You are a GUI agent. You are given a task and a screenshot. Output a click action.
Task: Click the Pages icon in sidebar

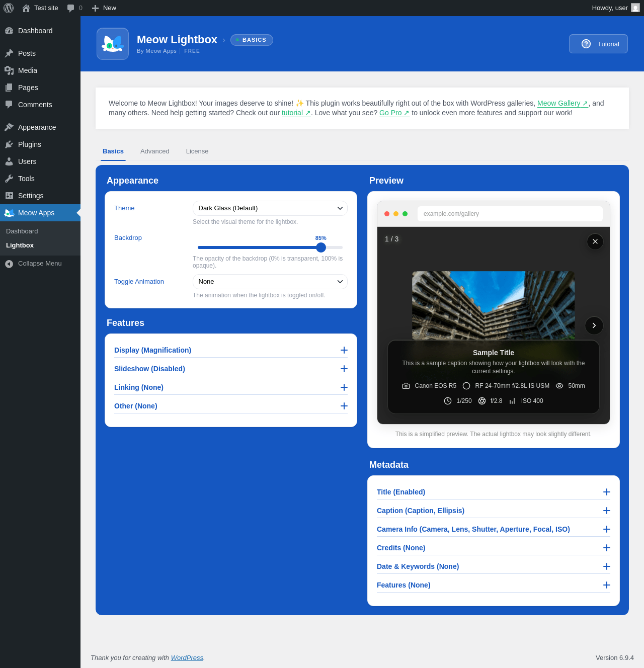(9, 88)
